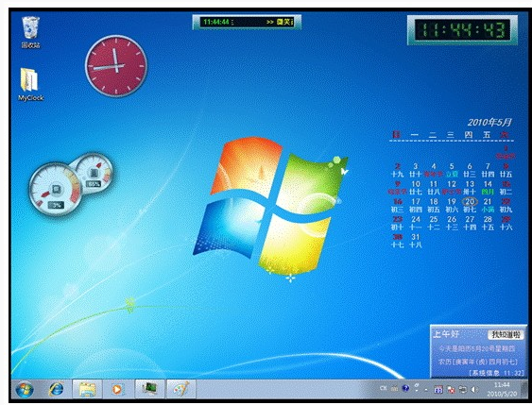The height and width of the screenshot is (405, 532).
Task: Click the 系统信息 11:32 text in popup
Action: [496, 373]
